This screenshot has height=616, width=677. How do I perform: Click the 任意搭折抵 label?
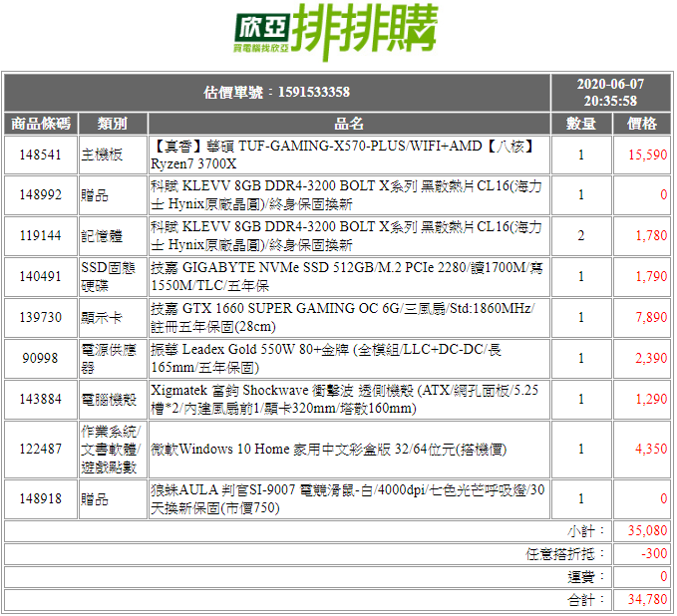tap(565, 554)
